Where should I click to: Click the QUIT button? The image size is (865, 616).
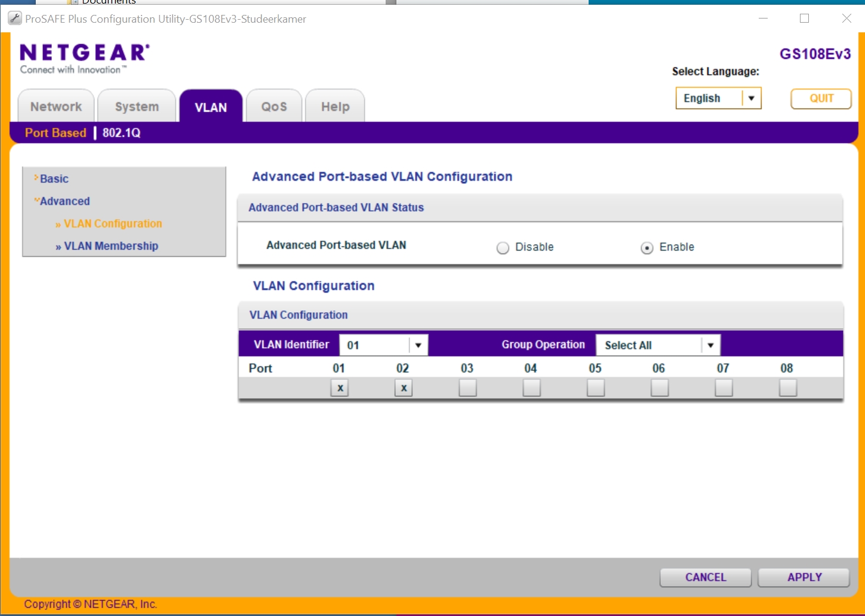tap(821, 98)
